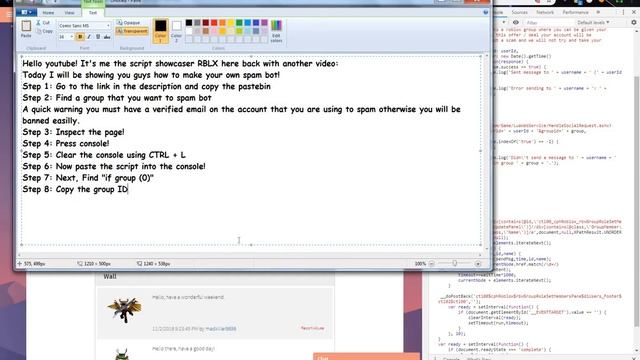Click the zoom in plus button
The width and height of the screenshot is (640, 360).
pyautogui.click(x=478, y=264)
